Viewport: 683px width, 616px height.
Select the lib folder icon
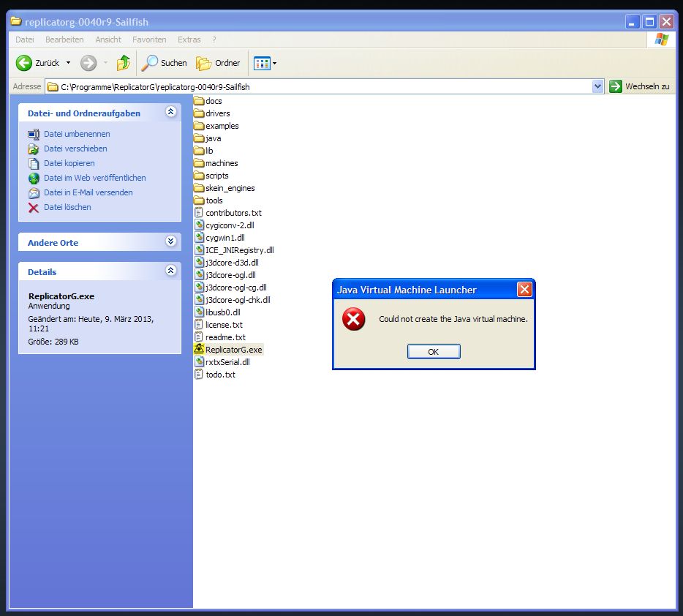(199, 151)
